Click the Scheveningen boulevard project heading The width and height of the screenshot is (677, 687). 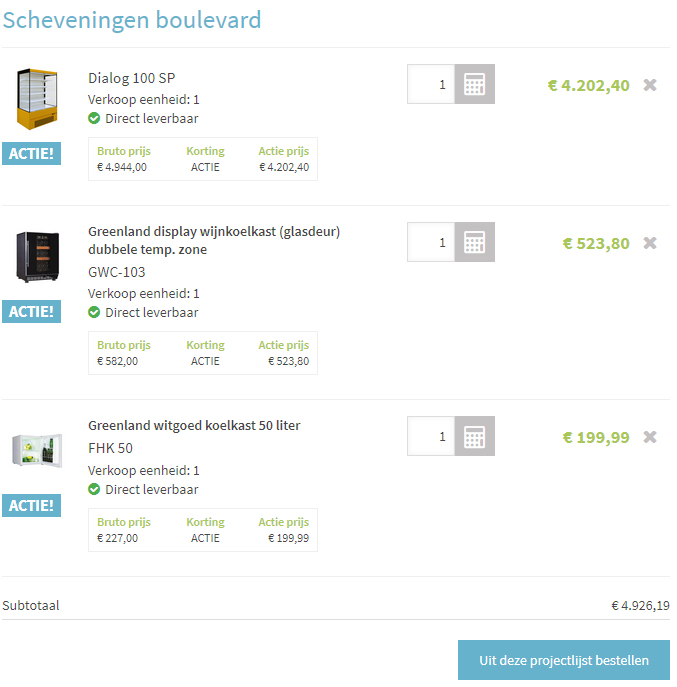(132, 20)
